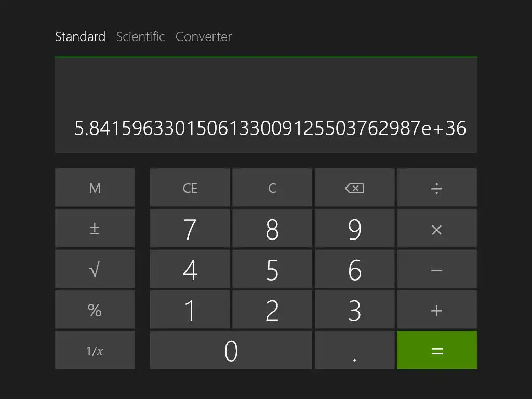Open the memory M key
The height and width of the screenshot is (399, 532).
[95, 188]
